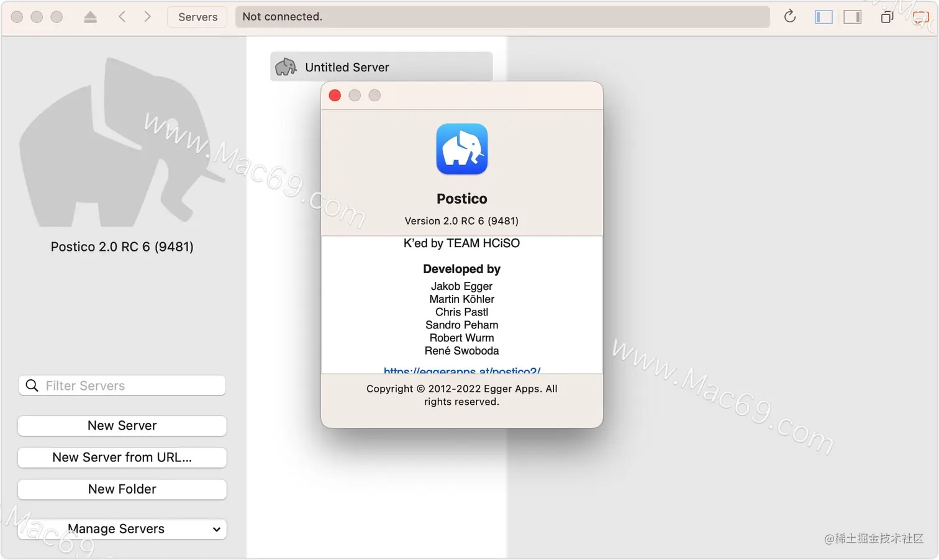The height and width of the screenshot is (560, 939).
Task: Click the "K'ed by TEAM HCiSO" line
Action: (462, 243)
